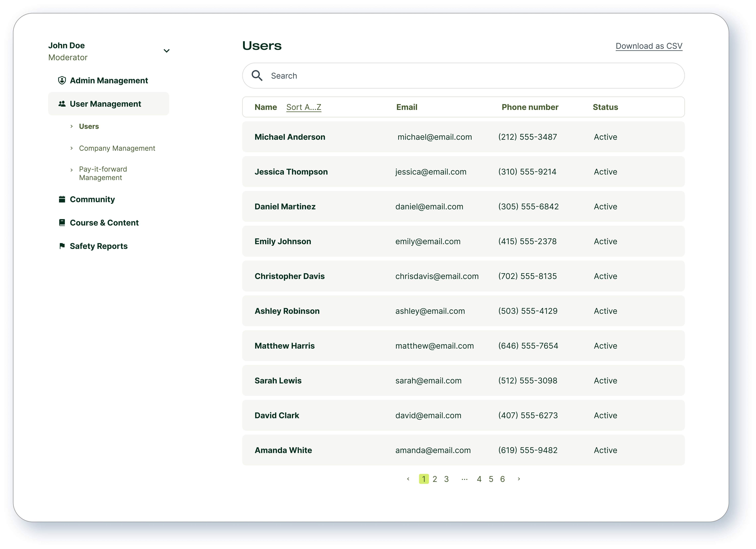Click the Status column header

coord(605,107)
